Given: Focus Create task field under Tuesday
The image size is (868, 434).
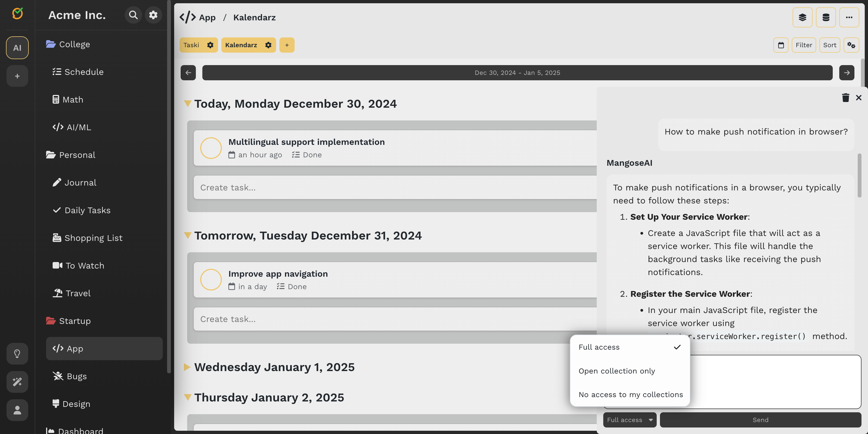Looking at the screenshot, I should tap(395, 319).
